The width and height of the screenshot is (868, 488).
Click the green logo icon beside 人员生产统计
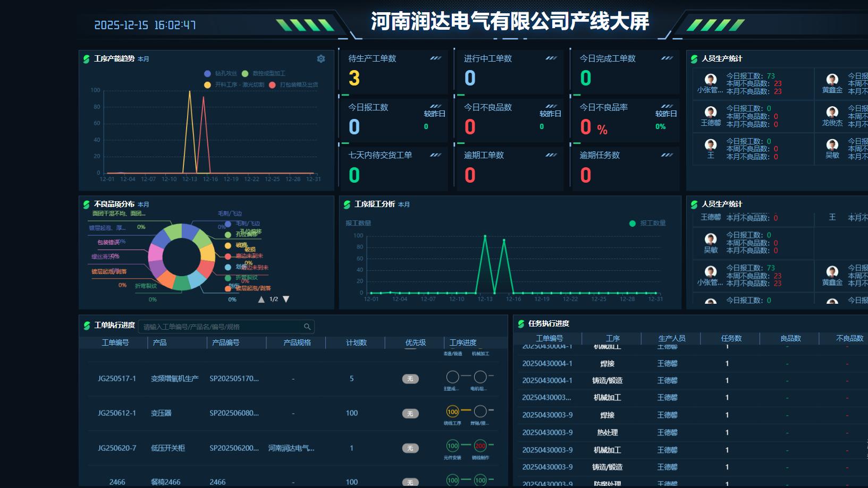pyautogui.click(x=695, y=59)
